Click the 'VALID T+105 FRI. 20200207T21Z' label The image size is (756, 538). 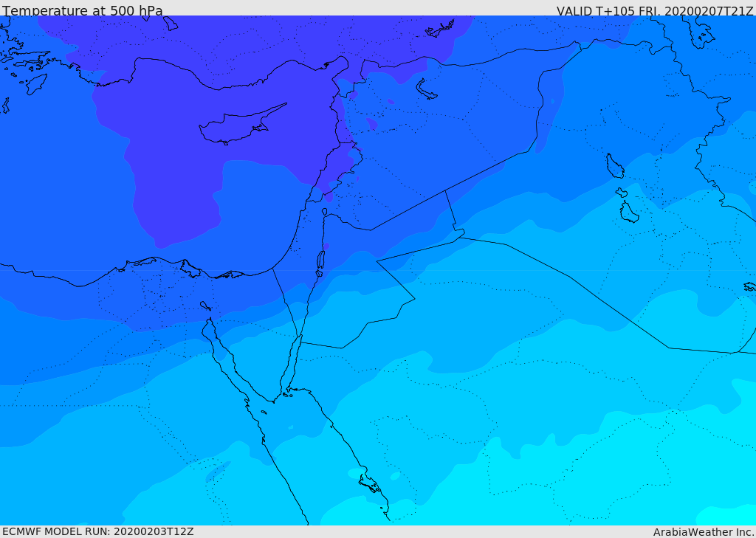[655, 10]
